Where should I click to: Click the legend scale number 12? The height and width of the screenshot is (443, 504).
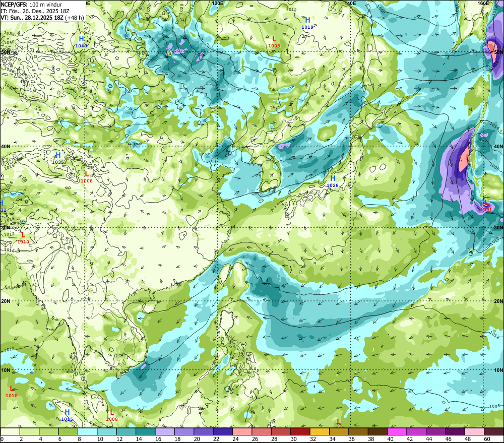click(119, 439)
